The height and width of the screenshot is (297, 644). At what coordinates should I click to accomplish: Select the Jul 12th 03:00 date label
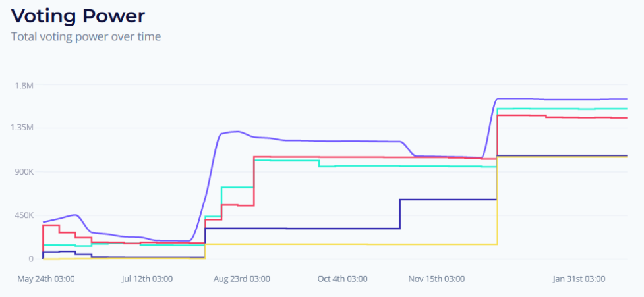[x=148, y=279]
